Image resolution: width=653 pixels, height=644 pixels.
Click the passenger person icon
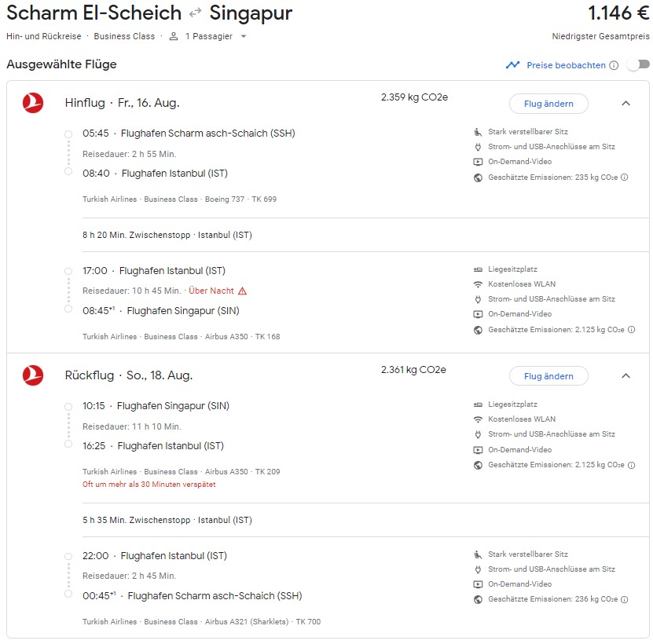(x=174, y=36)
